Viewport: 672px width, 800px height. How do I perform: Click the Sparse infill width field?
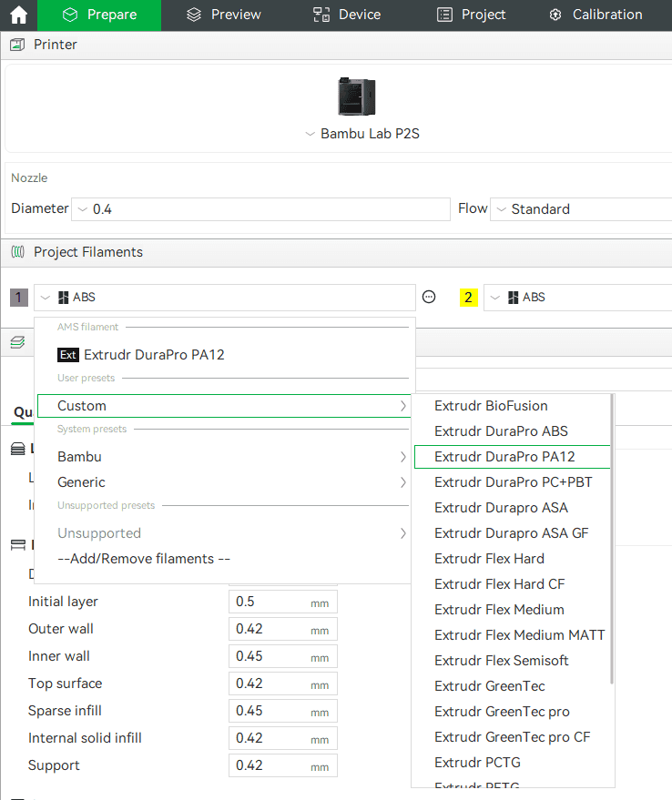(283, 711)
